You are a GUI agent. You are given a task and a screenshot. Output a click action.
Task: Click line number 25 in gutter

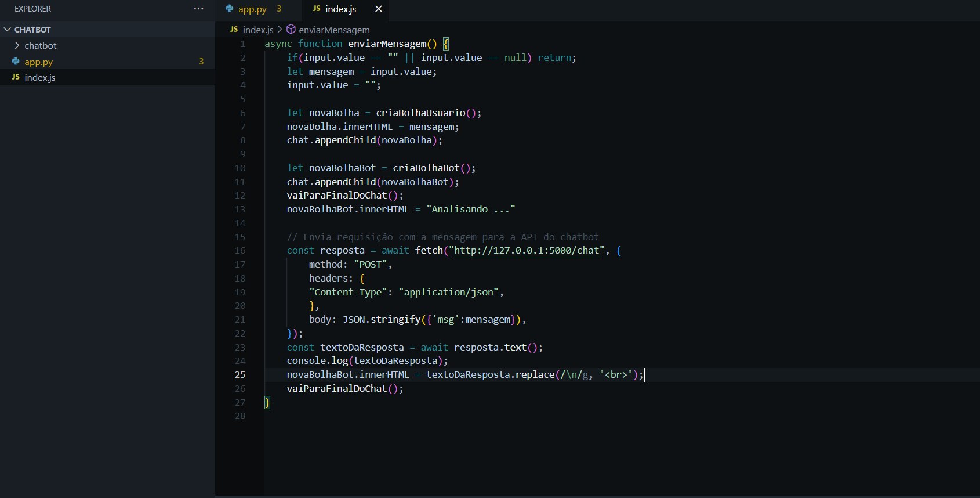(240, 374)
